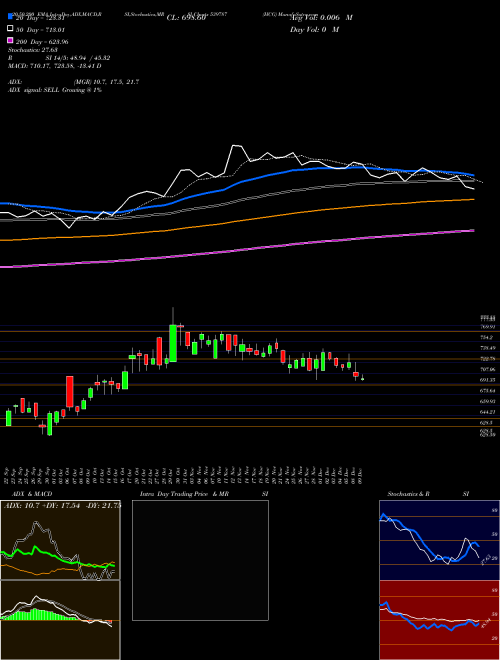Click the 'CL: 698.60' closing price label
The height and width of the screenshot is (660, 500).
[186, 18]
